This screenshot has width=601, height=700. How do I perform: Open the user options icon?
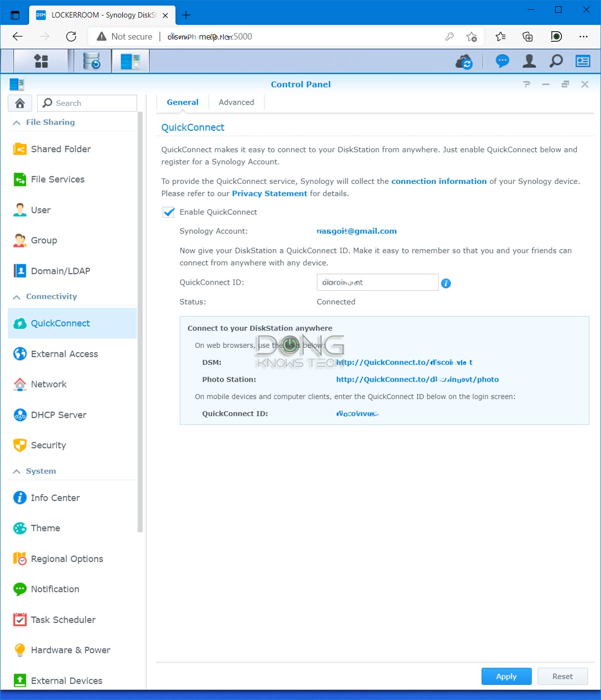click(x=529, y=61)
